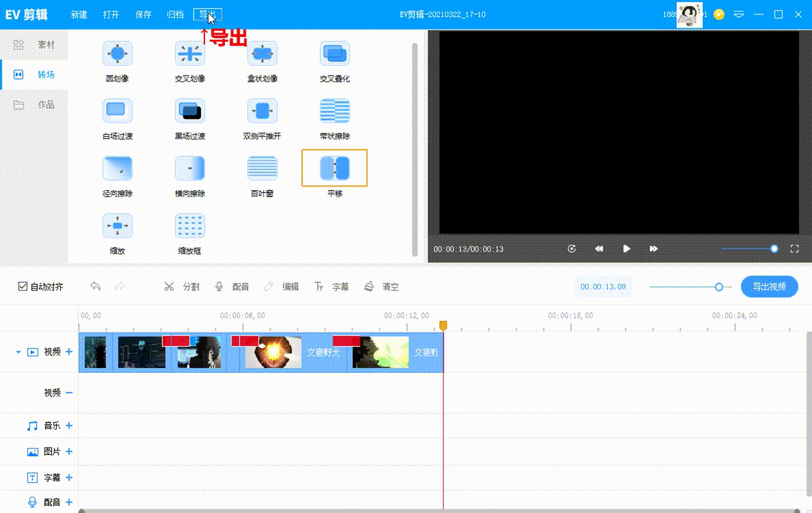Click the orange timeline playhead marker
Image resolution: width=812 pixels, height=513 pixels.
pos(443,326)
